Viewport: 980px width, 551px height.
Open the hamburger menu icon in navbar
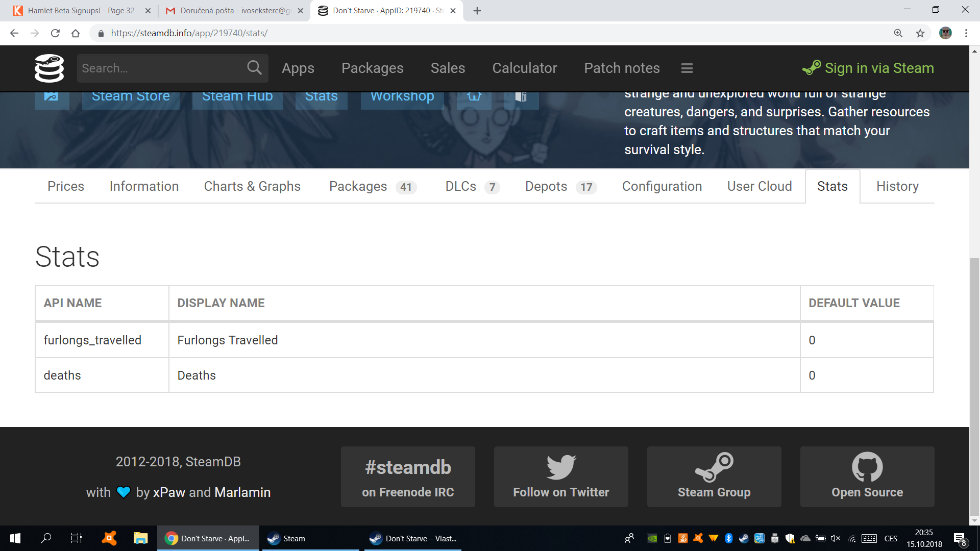tap(687, 68)
